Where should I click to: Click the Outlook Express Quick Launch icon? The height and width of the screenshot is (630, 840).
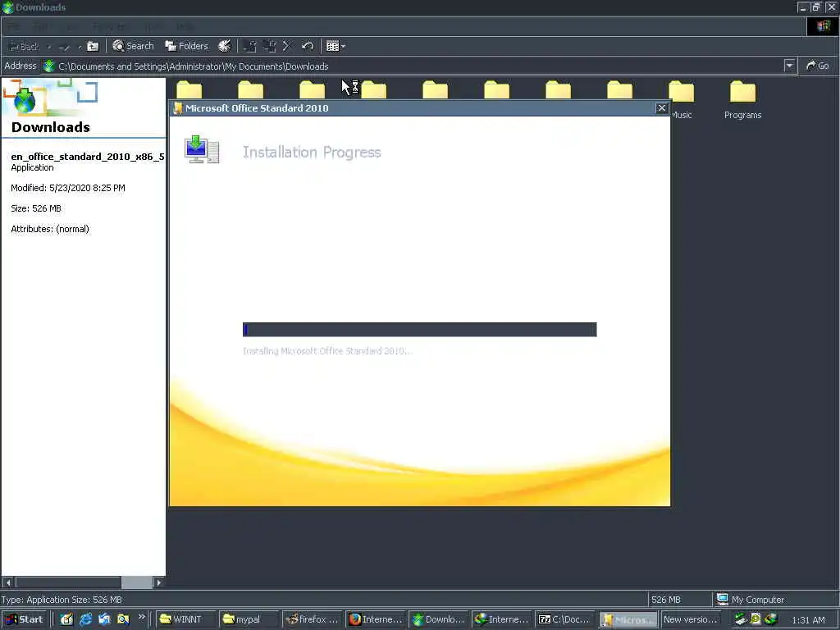[104, 619]
